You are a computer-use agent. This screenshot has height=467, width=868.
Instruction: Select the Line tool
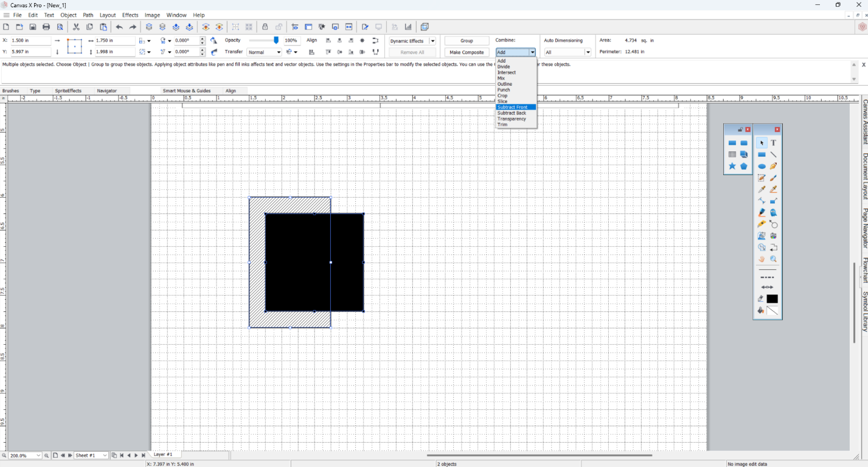coord(773,154)
